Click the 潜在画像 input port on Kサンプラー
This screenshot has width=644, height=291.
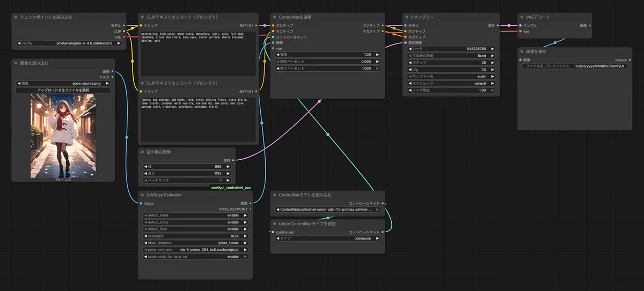pos(405,42)
